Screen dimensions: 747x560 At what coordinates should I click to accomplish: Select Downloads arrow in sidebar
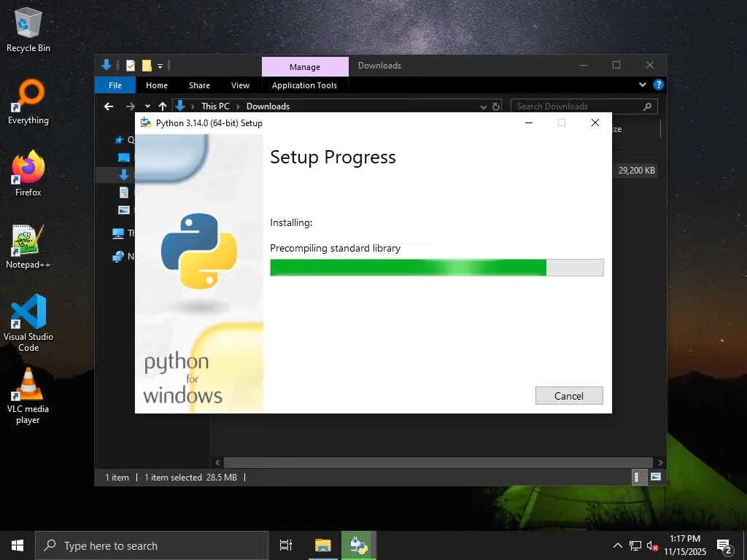(124, 175)
